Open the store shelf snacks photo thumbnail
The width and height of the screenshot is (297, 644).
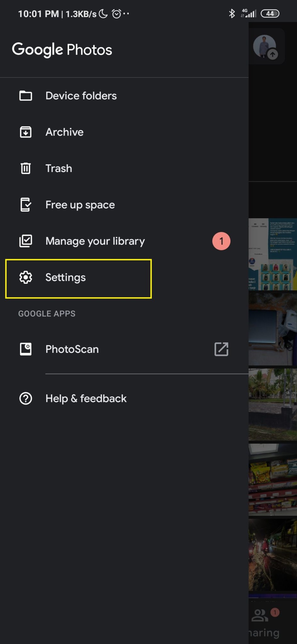273,480
